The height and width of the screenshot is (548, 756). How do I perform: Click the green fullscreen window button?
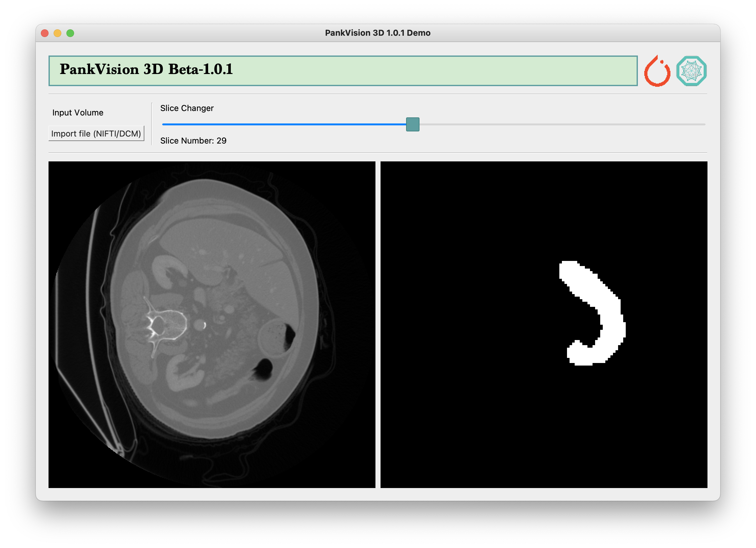[70, 33]
